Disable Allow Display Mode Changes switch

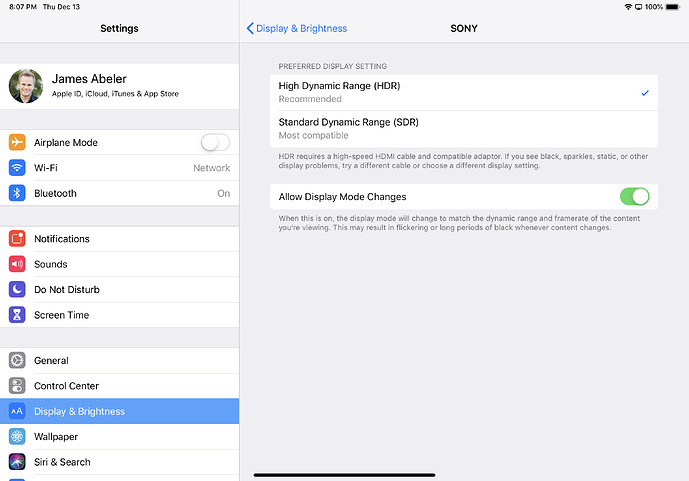tap(635, 196)
